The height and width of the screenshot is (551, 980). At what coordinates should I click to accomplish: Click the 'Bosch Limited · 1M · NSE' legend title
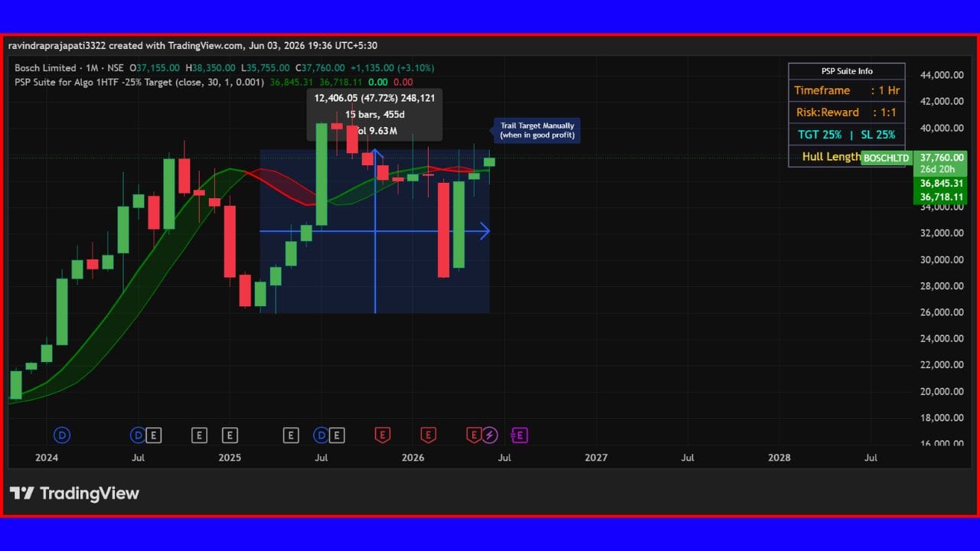coord(69,68)
